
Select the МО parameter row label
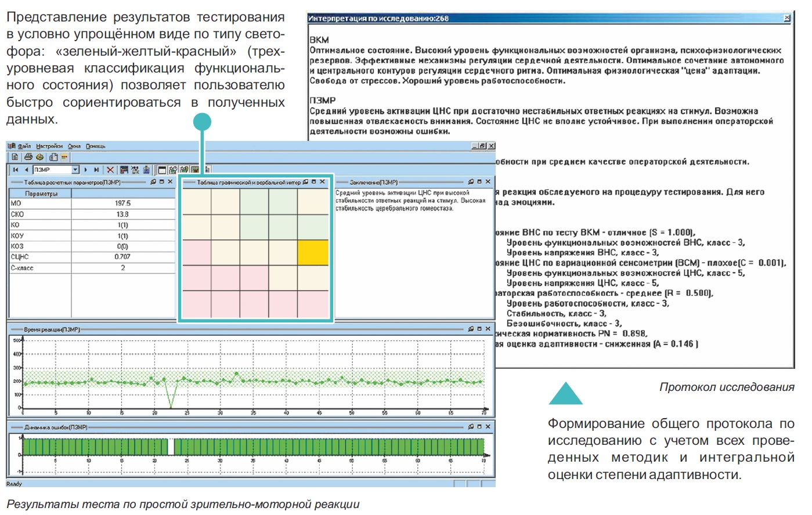pyautogui.click(x=16, y=204)
